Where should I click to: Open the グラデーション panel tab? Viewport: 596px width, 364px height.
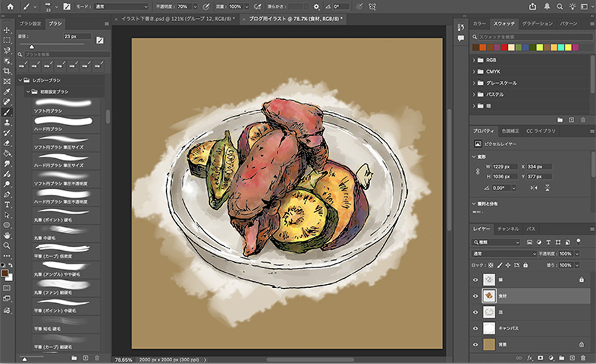click(x=537, y=23)
